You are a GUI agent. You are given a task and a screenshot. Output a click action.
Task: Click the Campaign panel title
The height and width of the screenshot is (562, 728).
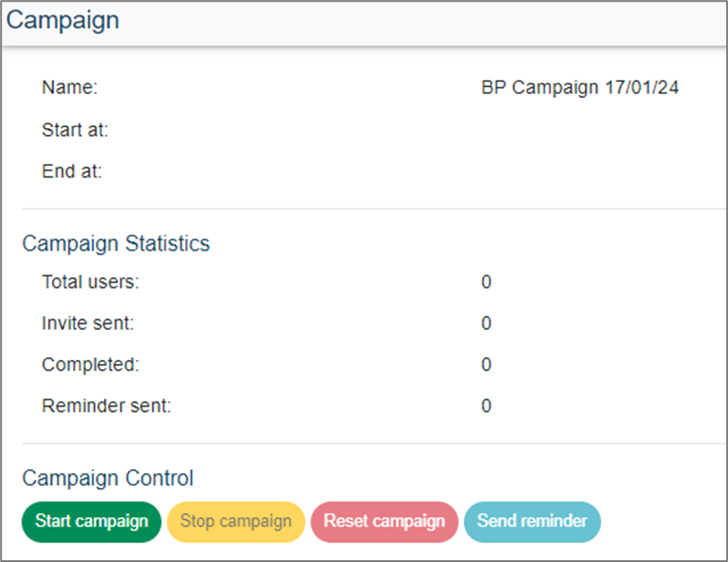coord(63,20)
